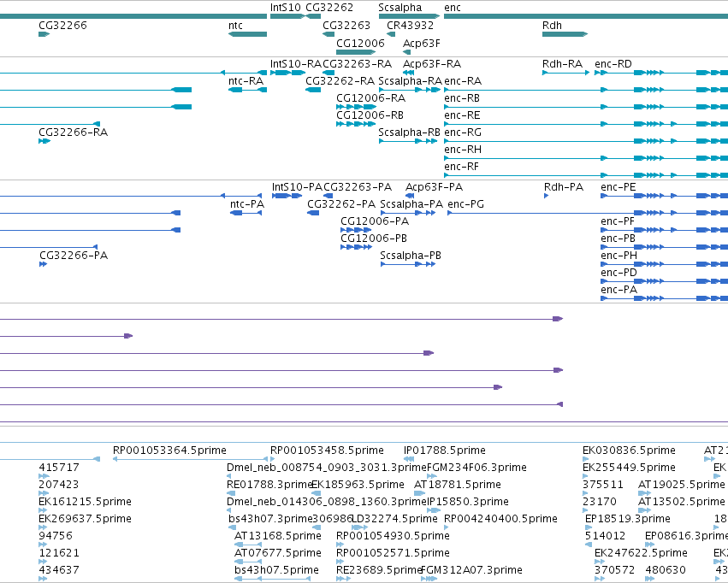Click the Scsalpha-RB transcript label

coord(409,132)
